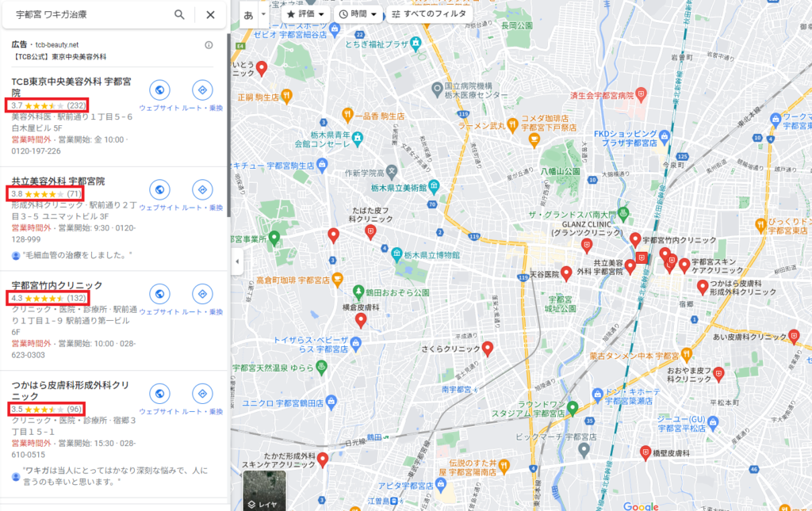Click the 国立病院機構 栃木医療センター marker

(438, 90)
